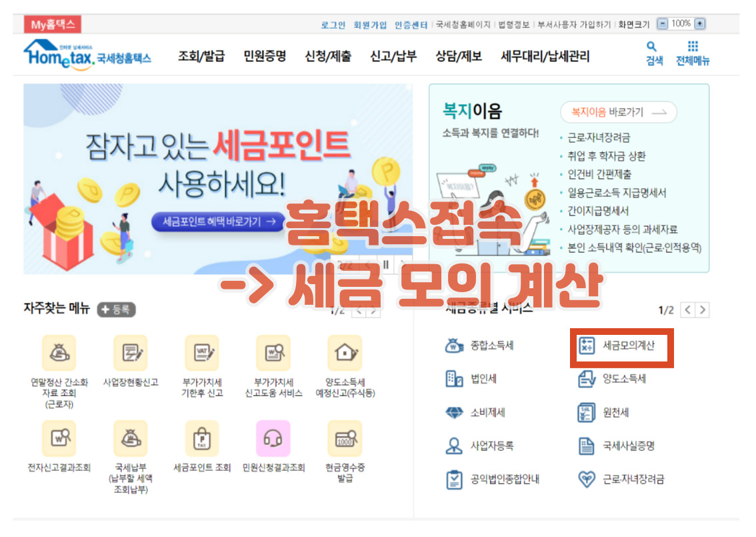The width and height of the screenshot is (756, 537).
Task: Pause the banner slideshow
Action: [x=386, y=265]
